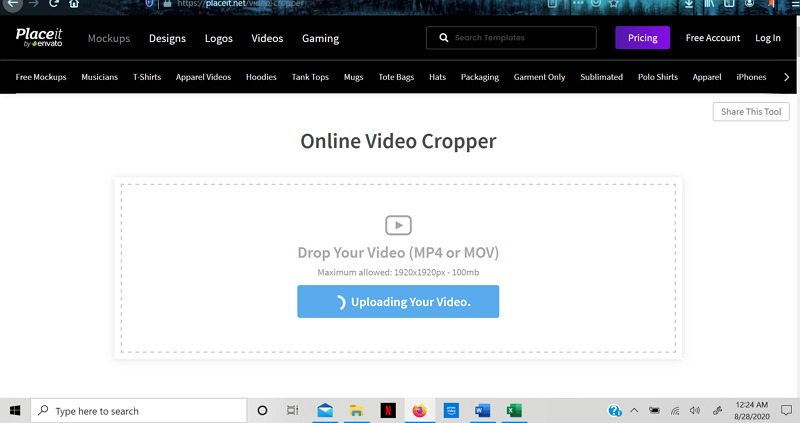
Task: Open the Videos menu
Action: click(267, 38)
